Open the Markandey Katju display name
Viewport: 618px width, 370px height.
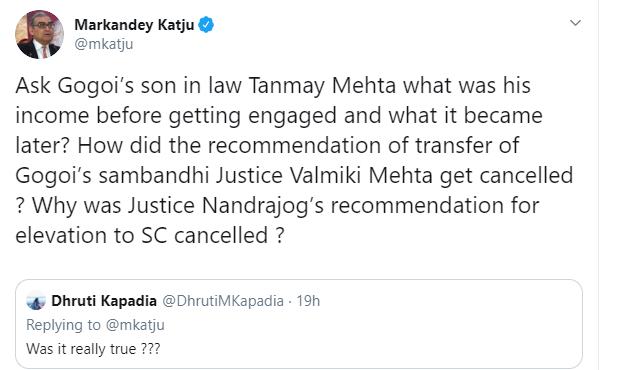(134, 25)
